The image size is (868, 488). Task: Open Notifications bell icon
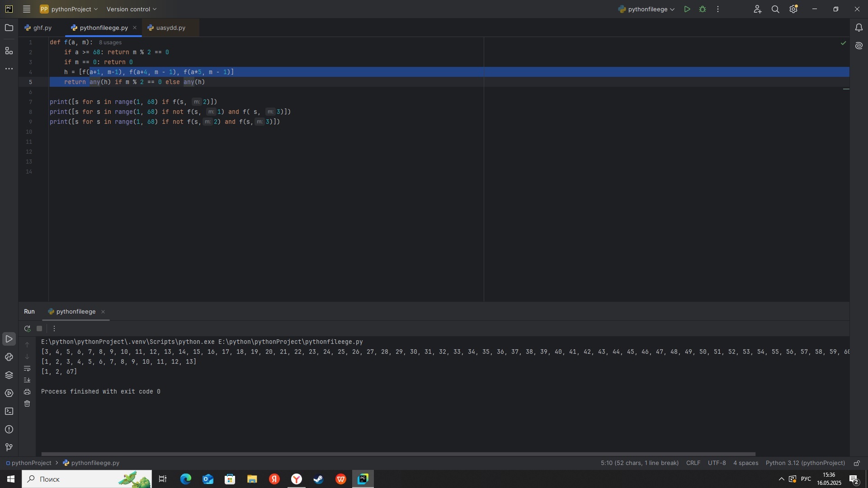coord(859,28)
